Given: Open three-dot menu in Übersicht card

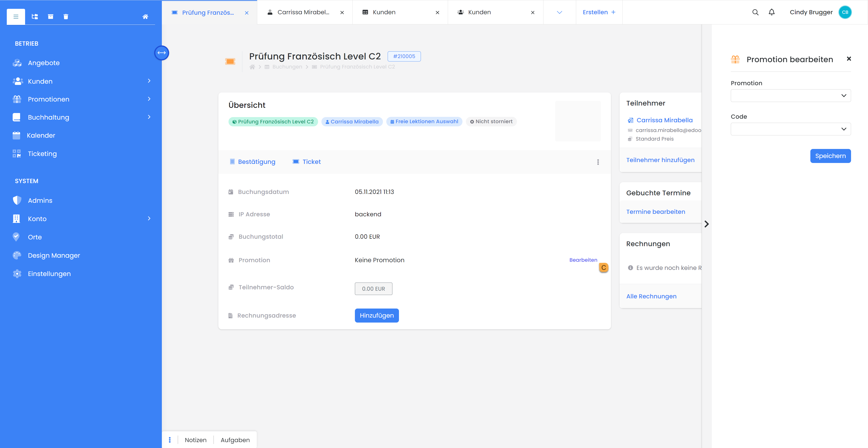Looking at the screenshot, I should pyautogui.click(x=598, y=162).
